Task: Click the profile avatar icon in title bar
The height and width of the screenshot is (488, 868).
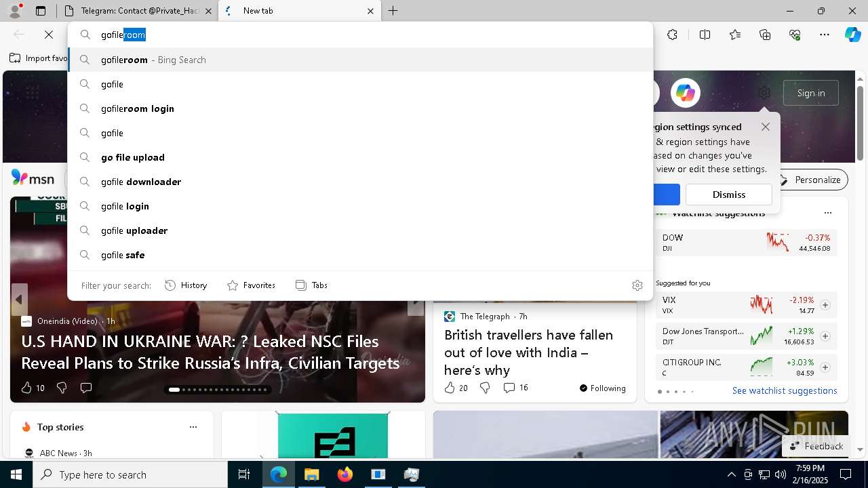Action: tap(15, 11)
